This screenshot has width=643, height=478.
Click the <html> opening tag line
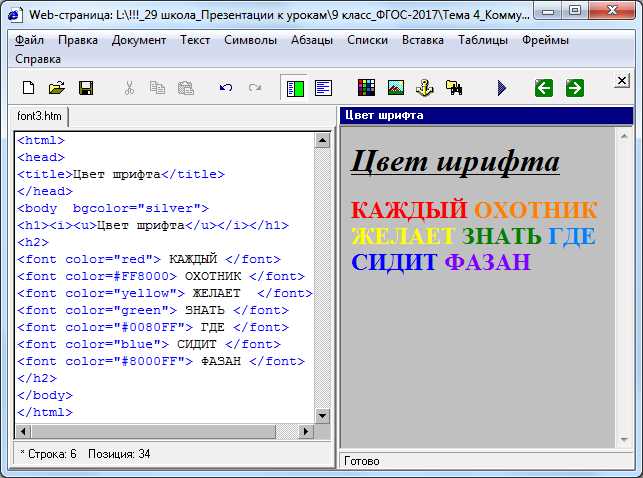(x=41, y=141)
